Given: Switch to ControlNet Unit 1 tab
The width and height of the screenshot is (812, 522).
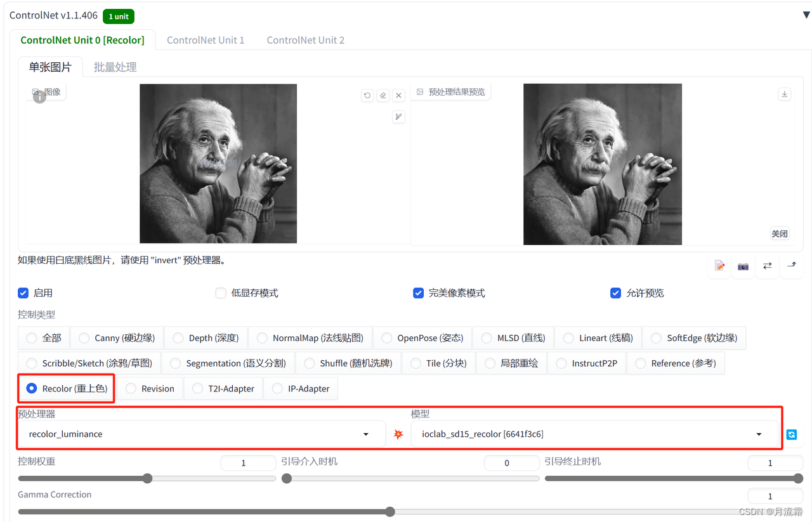Looking at the screenshot, I should [206, 40].
